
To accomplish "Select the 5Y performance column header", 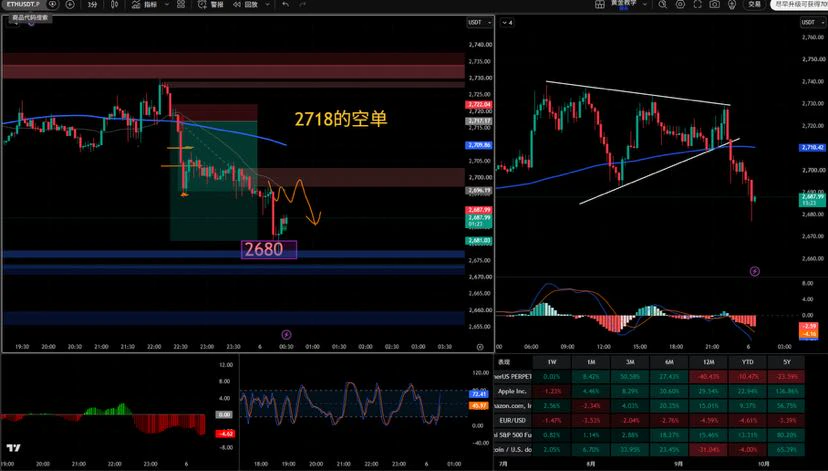I will point(787,362).
